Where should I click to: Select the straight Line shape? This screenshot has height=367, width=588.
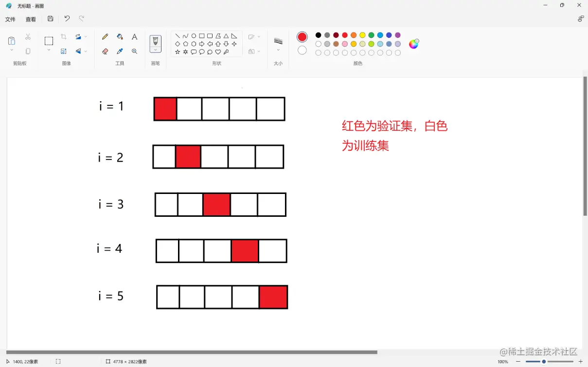(x=178, y=36)
